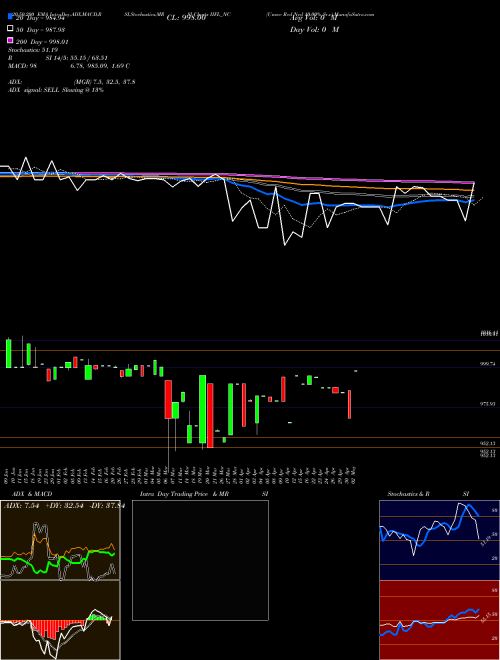Select the '20 Day - 984.94' legend text

pos(40,18)
